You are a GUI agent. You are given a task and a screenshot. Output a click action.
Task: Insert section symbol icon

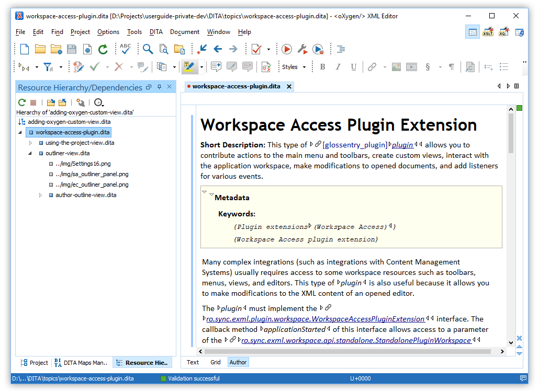(x=428, y=66)
